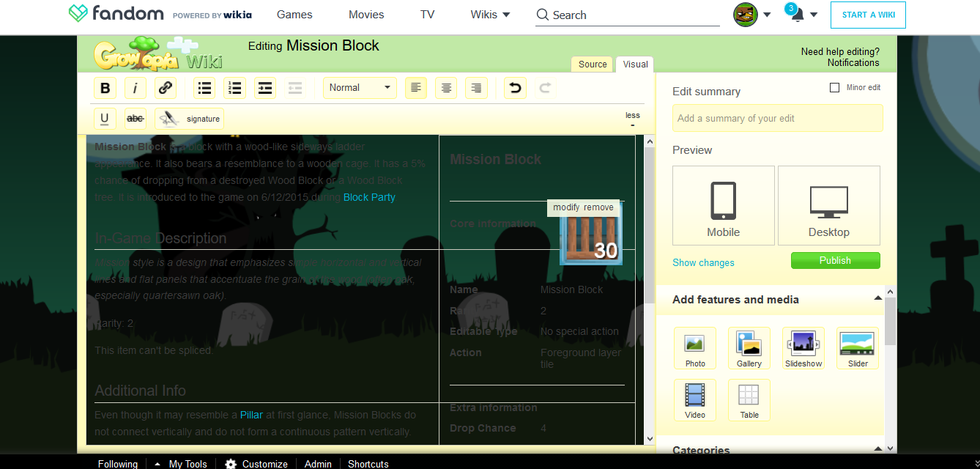Create a bulleted list
The width and height of the screenshot is (980, 469).
(205, 88)
